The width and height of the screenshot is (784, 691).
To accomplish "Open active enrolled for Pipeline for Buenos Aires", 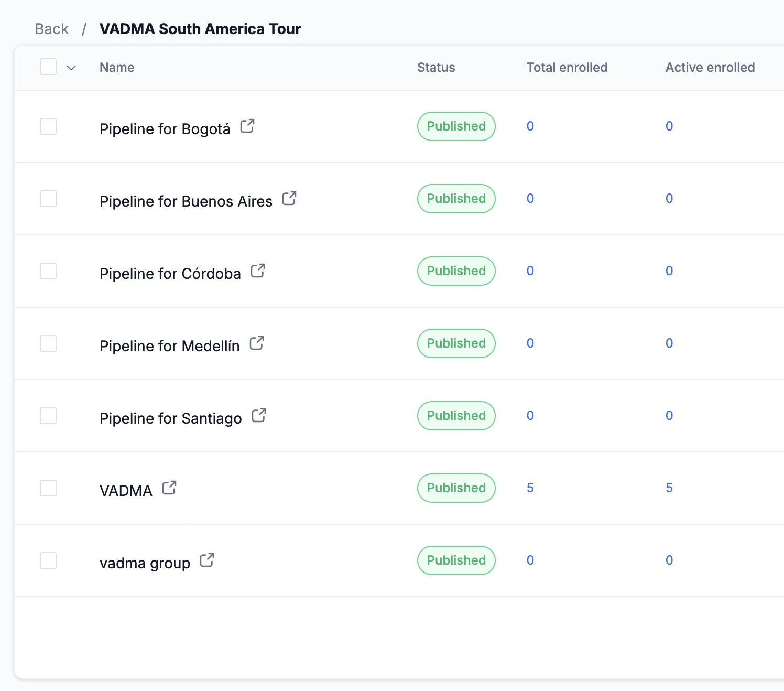I will click(x=669, y=199).
